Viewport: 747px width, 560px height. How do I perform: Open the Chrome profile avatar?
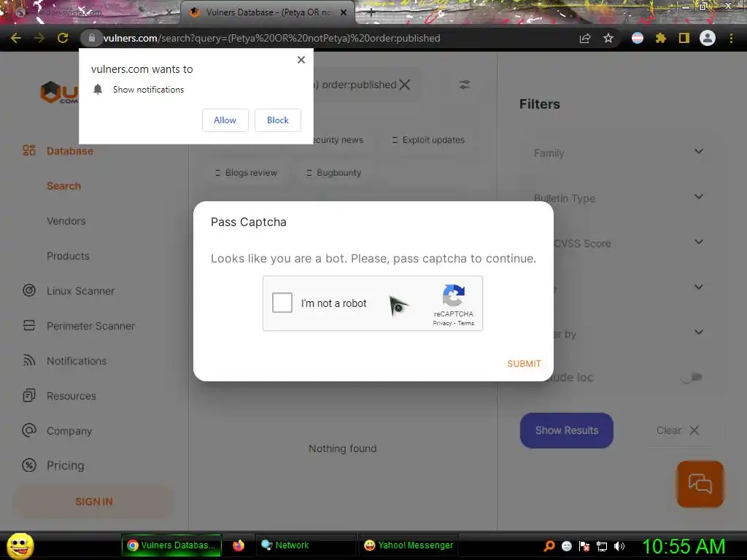coord(708,38)
